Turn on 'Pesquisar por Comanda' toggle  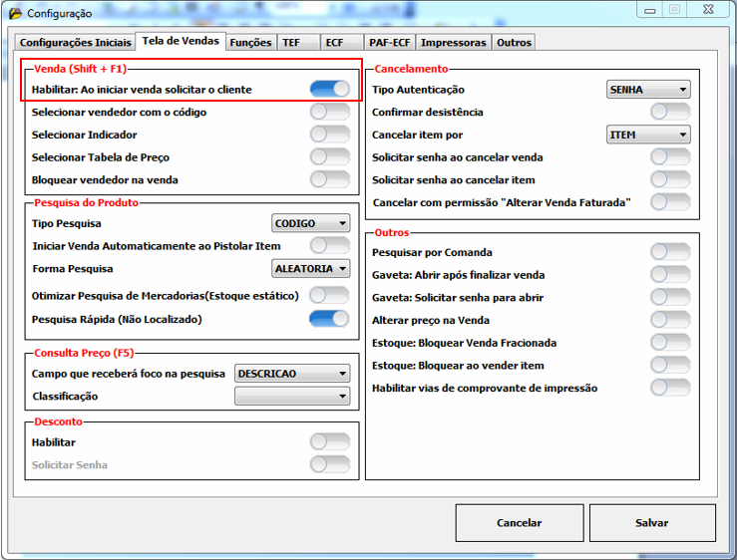pos(669,252)
